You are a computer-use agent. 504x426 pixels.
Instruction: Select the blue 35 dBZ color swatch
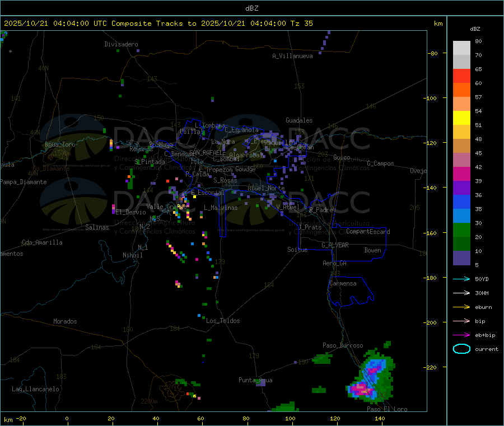coord(461,202)
